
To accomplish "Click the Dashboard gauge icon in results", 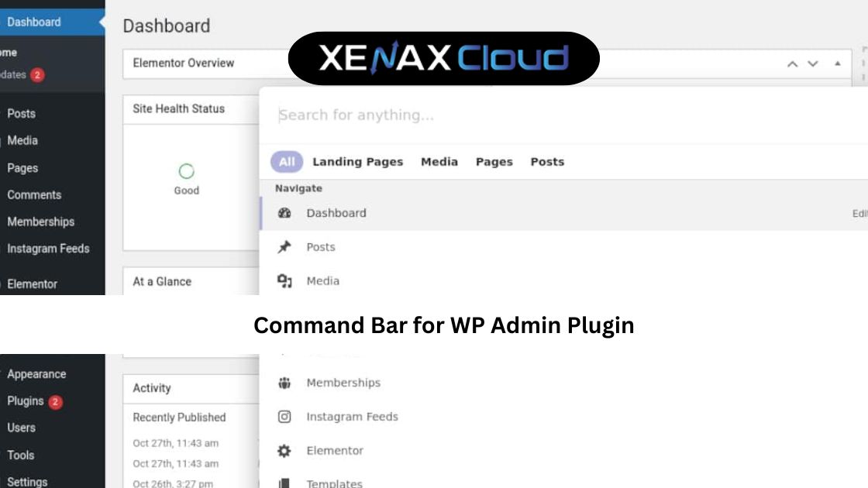I will 284,213.
